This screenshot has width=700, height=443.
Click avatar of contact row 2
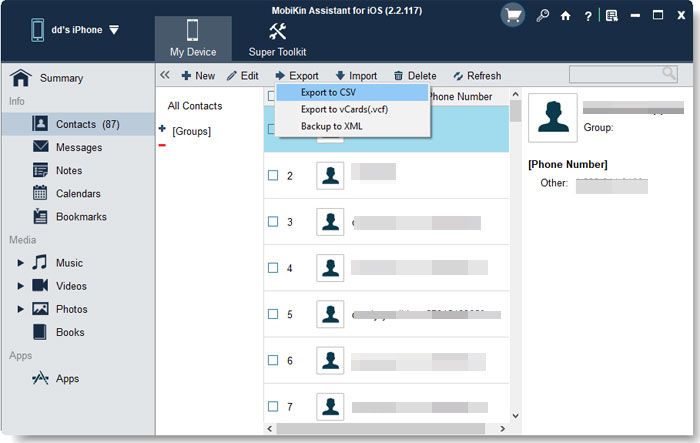330,176
